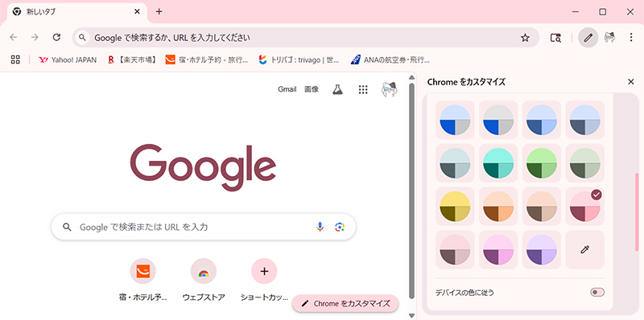644x320 pixels.
Task: Click the forward navigation arrow
Action: tap(35, 38)
